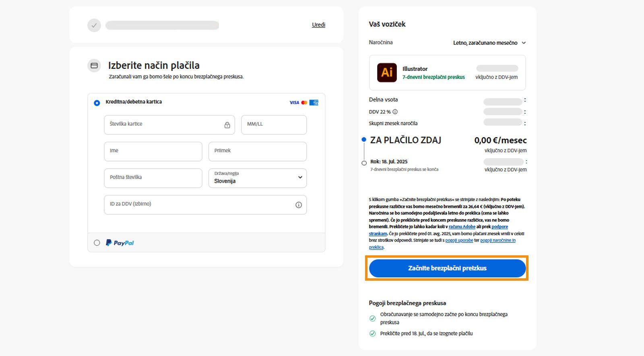Click the Poštna številka field
The image size is (644, 356).
(153, 178)
